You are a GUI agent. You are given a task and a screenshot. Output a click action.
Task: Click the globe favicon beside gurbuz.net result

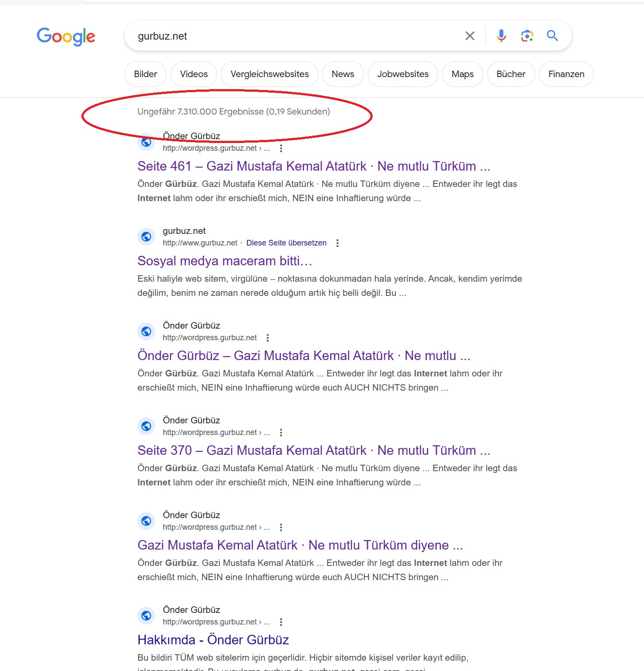(146, 236)
